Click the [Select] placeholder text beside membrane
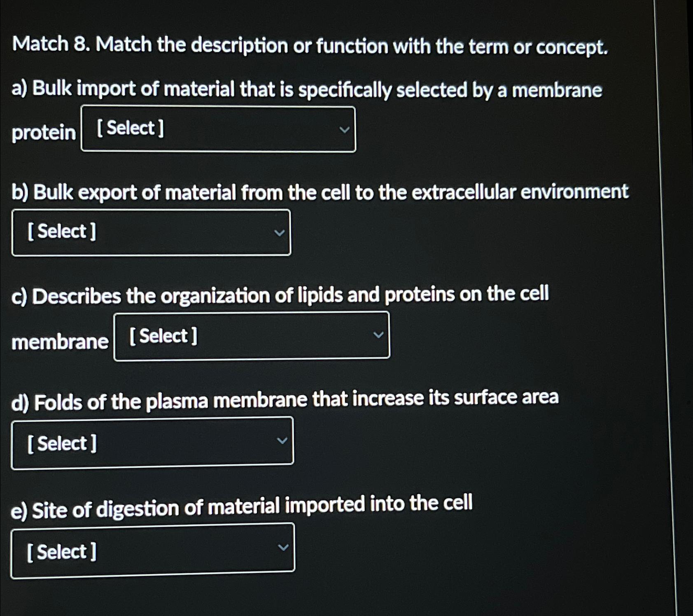Viewport: 693px width, 616px height. [163, 336]
